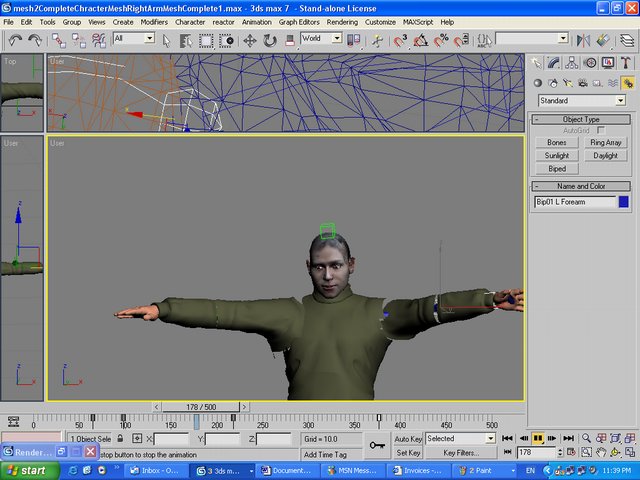640x480 pixels.
Task: Click the blue object color swatch
Action: tap(624, 202)
